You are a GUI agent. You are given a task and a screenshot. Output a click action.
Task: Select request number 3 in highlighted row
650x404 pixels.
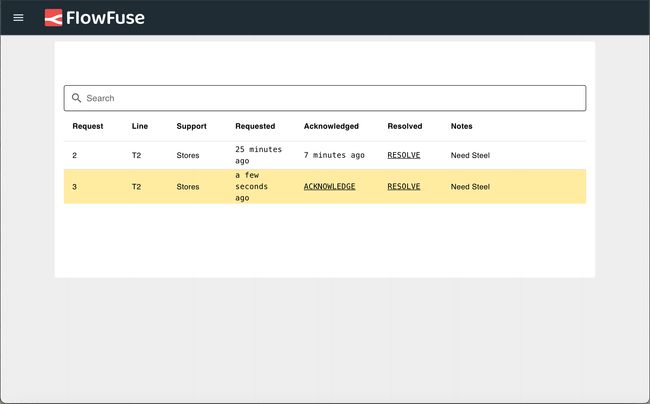75,187
